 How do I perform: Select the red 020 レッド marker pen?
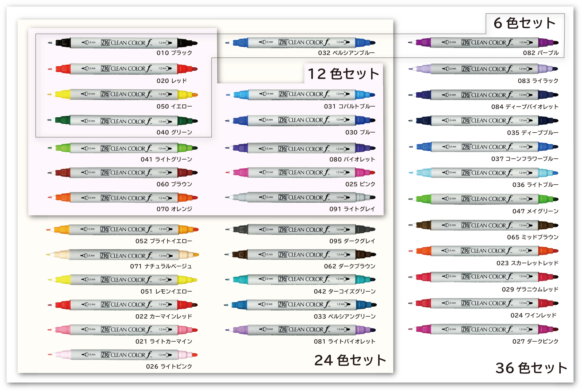[x=123, y=69]
